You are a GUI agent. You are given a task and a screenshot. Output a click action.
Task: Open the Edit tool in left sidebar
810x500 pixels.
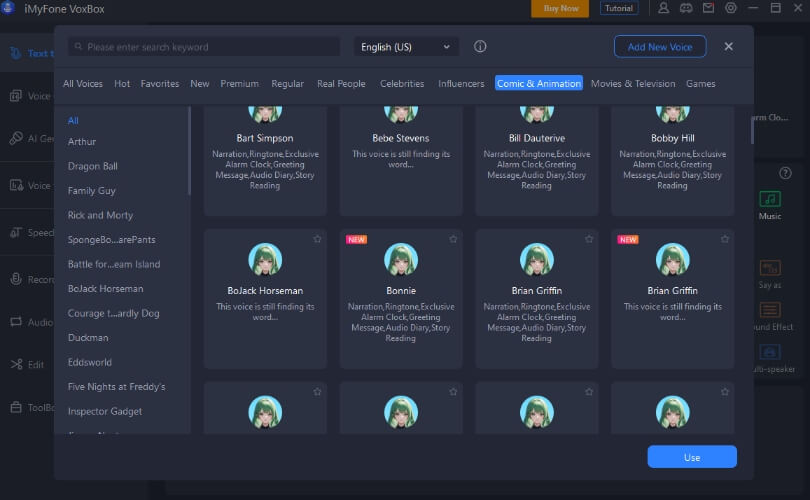point(27,364)
